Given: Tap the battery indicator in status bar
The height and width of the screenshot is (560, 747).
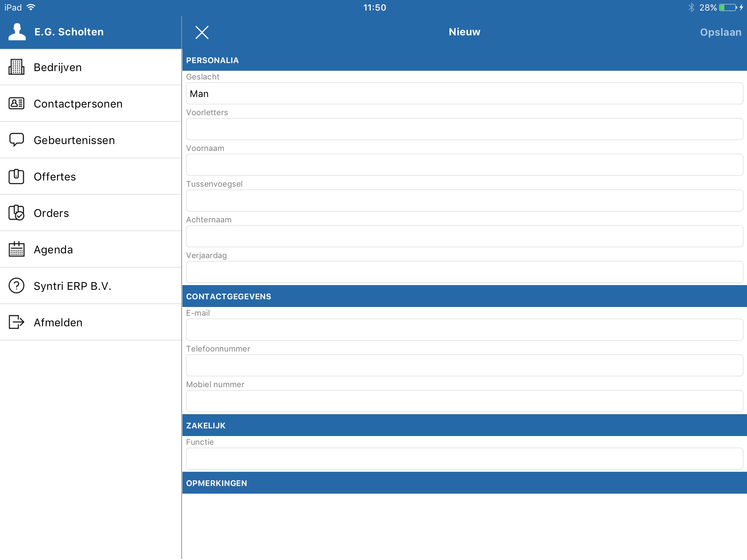Looking at the screenshot, I should click(728, 7).
